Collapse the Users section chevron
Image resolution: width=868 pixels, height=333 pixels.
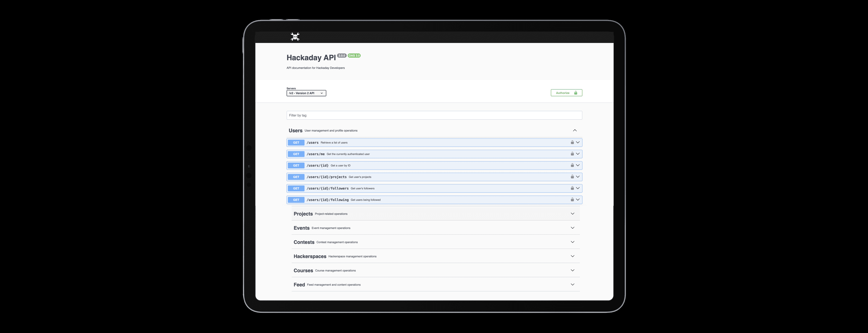pos(575,130)
